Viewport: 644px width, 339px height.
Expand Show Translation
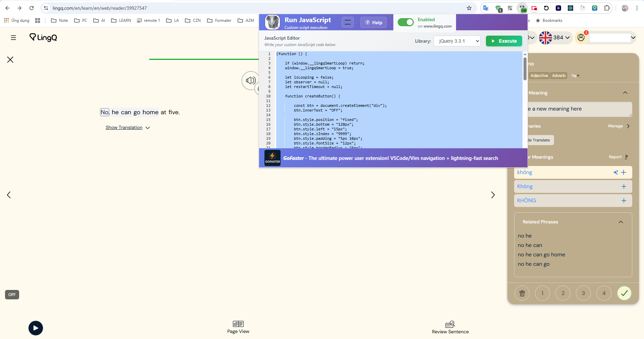pos(128,128)
